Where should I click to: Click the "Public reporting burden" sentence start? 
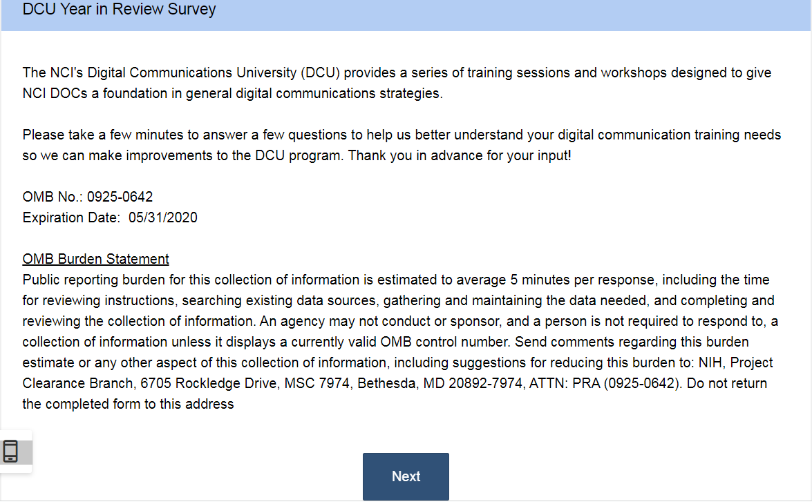91,280
